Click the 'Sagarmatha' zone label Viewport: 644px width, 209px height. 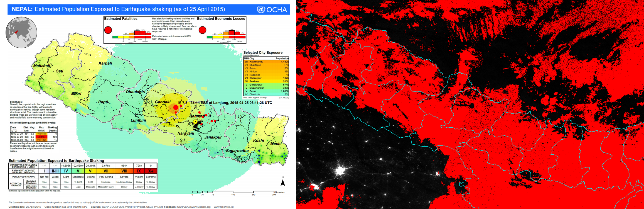coord(237,151)
